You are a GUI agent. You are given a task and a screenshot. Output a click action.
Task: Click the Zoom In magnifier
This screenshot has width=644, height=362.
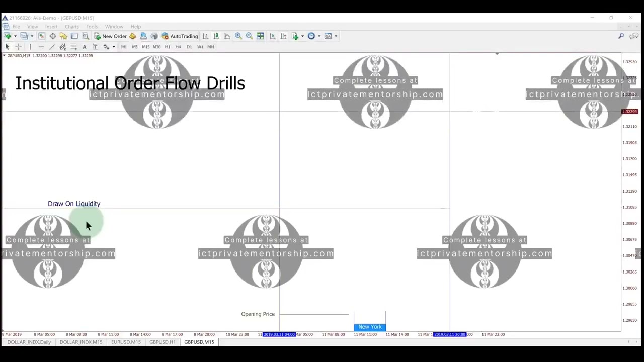(x=238, y=36)
